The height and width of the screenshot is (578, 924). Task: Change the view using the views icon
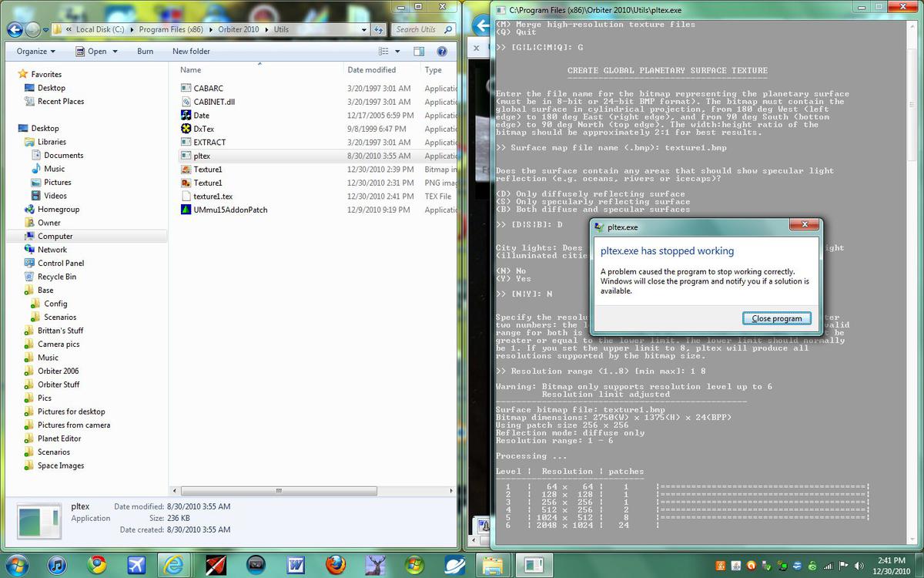tap(384, 52)
